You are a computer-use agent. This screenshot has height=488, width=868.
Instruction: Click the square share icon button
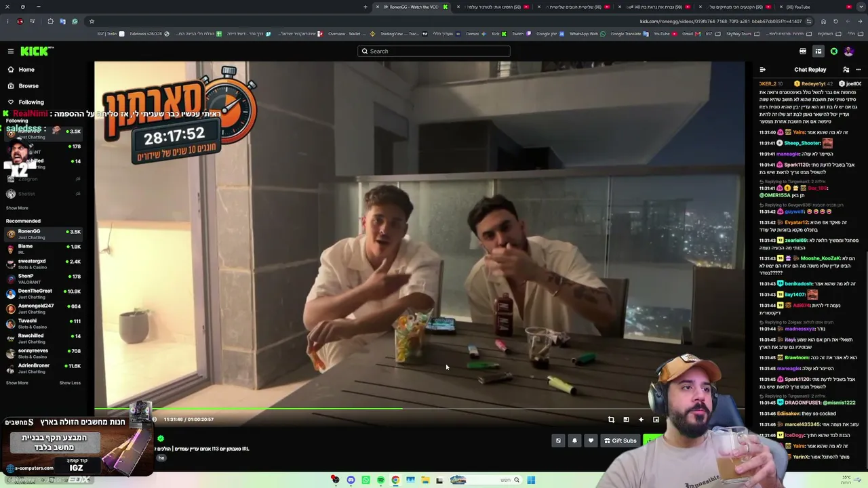pos(558,441)
